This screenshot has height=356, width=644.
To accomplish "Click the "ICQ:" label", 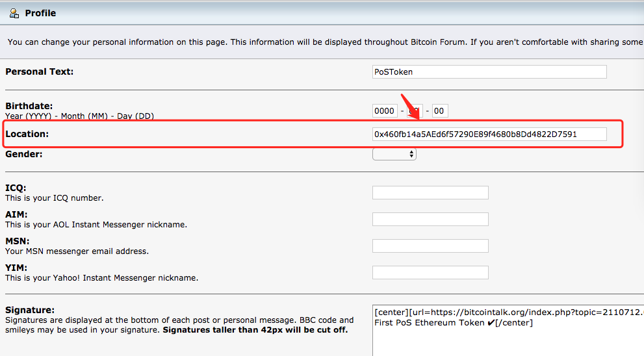I will click(15, 188).
